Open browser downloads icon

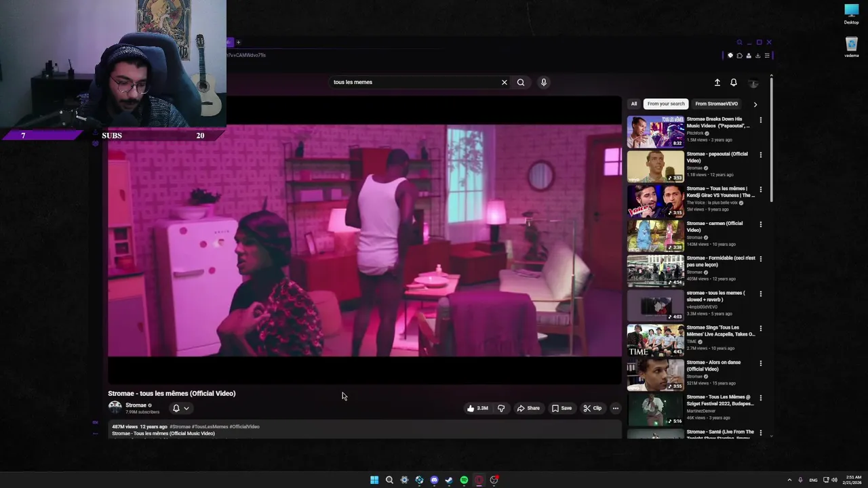click(757, 56)
